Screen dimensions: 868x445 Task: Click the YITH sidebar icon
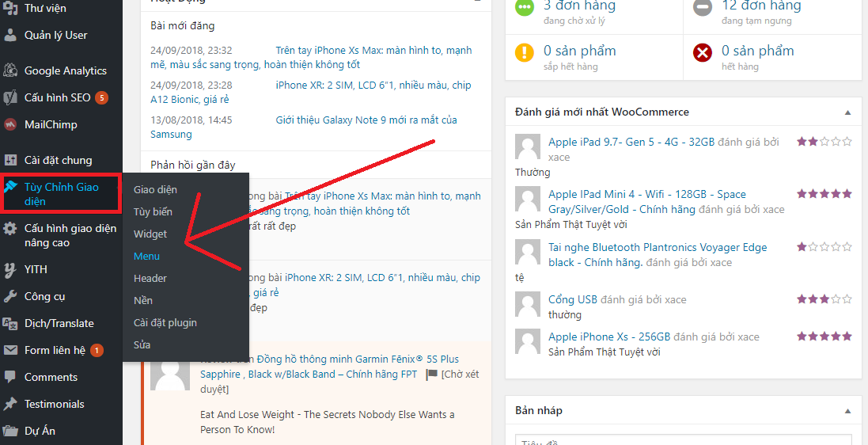tap(10, 269)
